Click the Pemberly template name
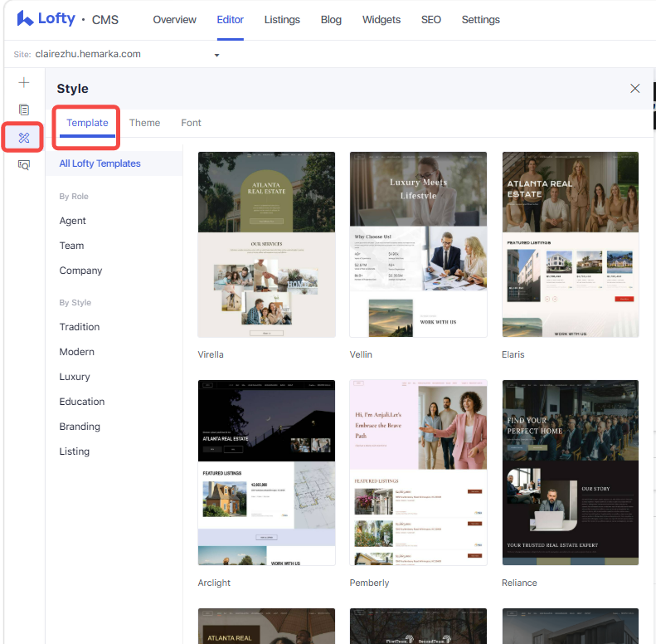 coord(369,583)
